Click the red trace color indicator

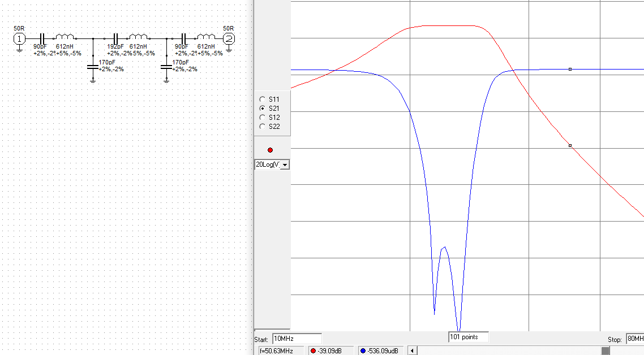tap(270, 150)
